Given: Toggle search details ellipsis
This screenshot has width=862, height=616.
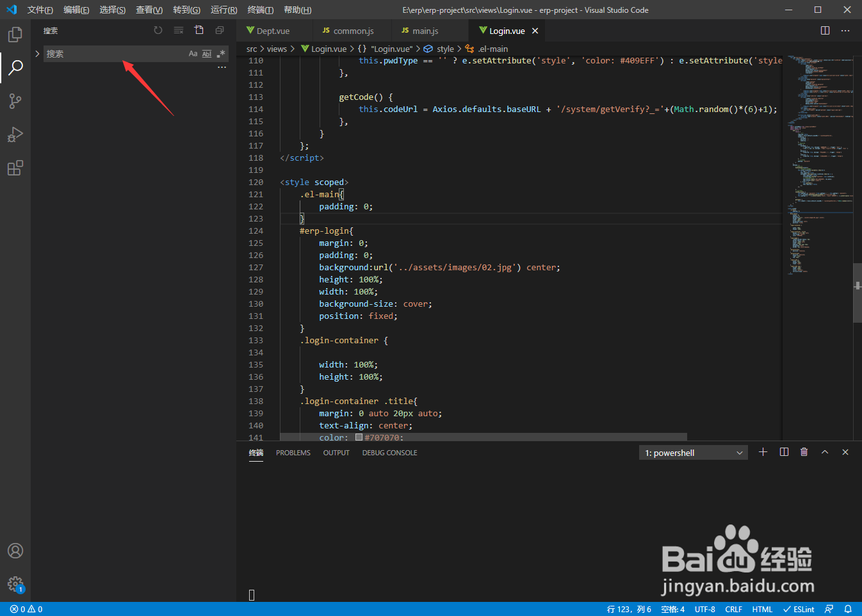Looking at the screenshot, I should click(x=222, y=67).
